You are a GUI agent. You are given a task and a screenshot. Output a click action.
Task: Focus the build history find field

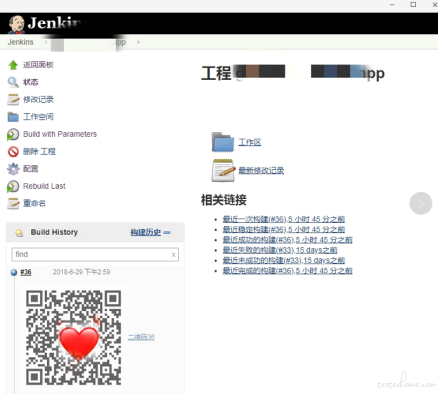pos(95,254)
